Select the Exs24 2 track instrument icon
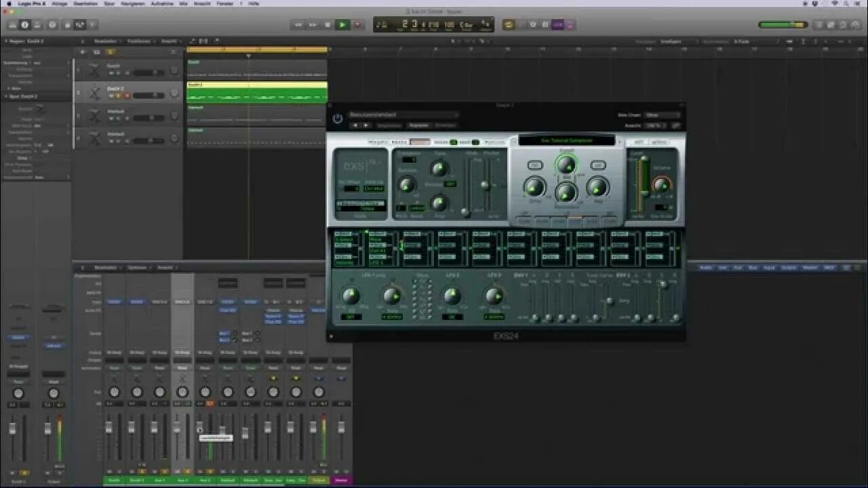868x488 pixels. 95,92
